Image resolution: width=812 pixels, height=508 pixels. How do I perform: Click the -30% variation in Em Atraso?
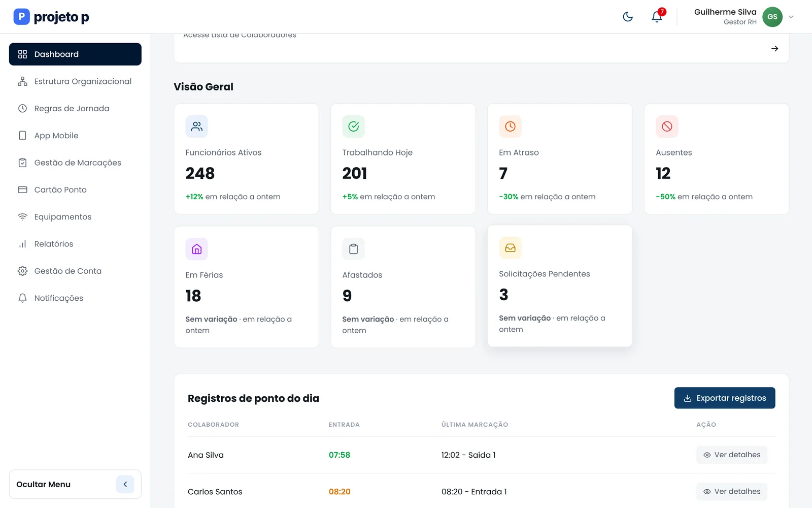coord(509,197)
